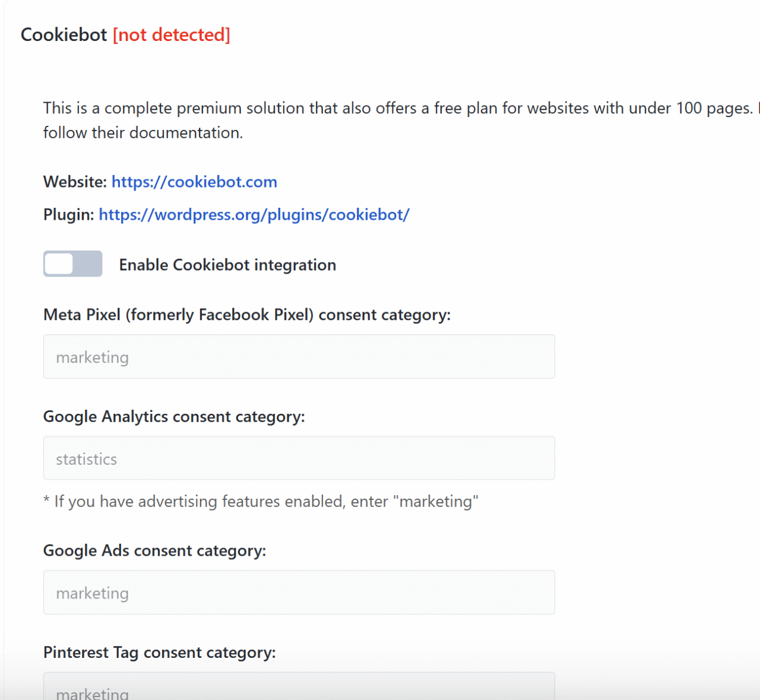
Task: Click the 'This is a complete premium solution' sentence
Action: [398, 108]
